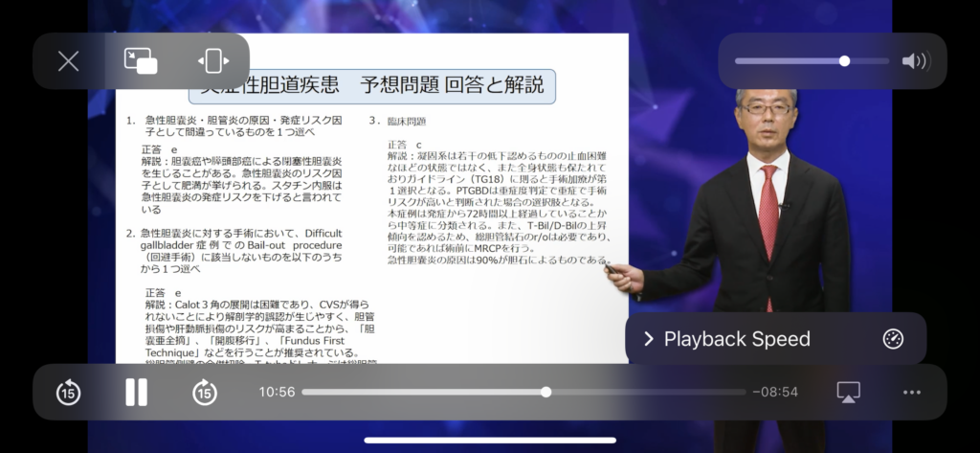Enter picture-in-picture mode
Screen dimensions: 980x453
[141, 61]
